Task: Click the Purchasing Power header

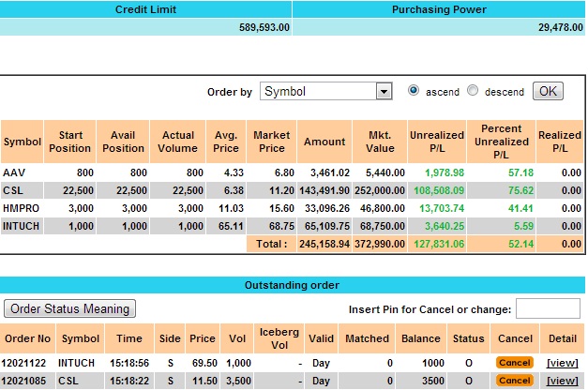Action: (x=438, y=9)
